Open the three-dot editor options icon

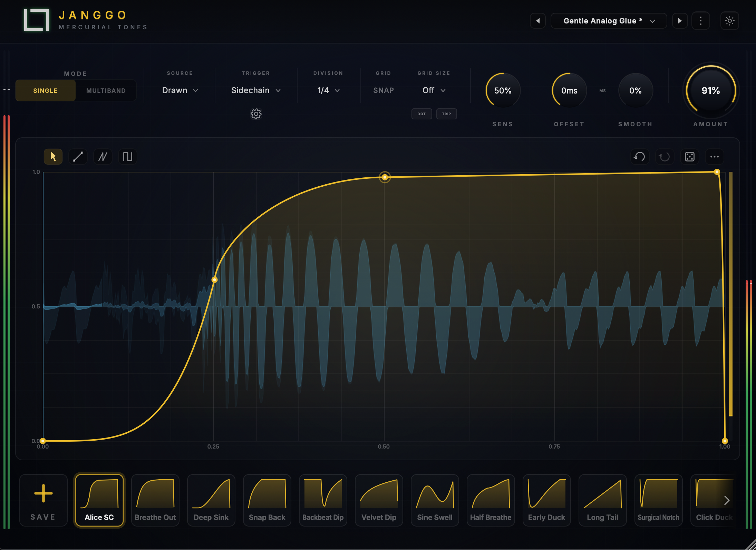714,157
